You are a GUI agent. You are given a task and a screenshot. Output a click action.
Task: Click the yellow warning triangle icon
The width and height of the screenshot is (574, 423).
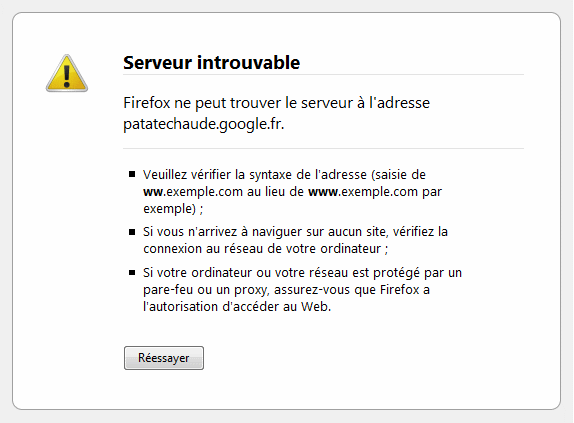[67, 73]
